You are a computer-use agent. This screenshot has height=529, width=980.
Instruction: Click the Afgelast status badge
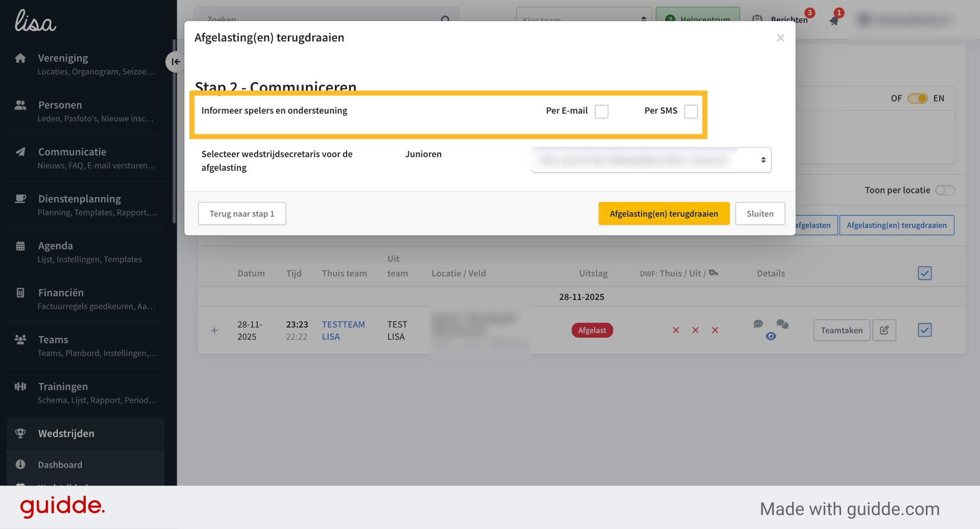(592, 331)
